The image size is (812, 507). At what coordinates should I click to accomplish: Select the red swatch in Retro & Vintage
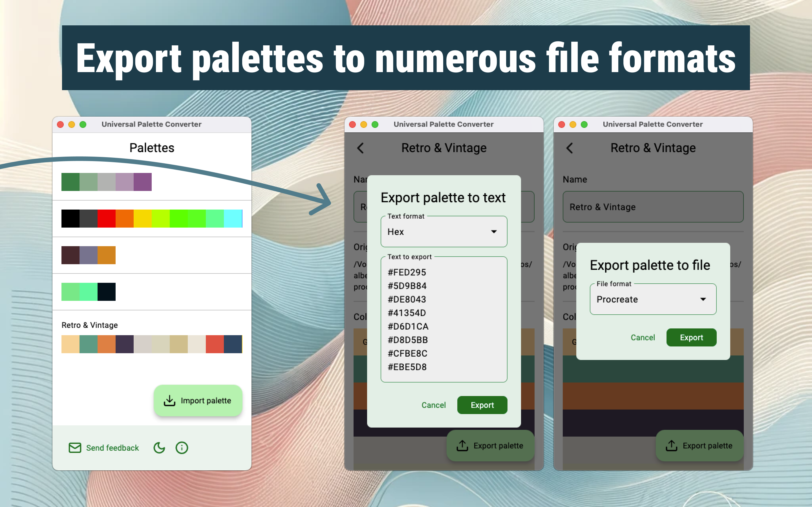(214, 344)
